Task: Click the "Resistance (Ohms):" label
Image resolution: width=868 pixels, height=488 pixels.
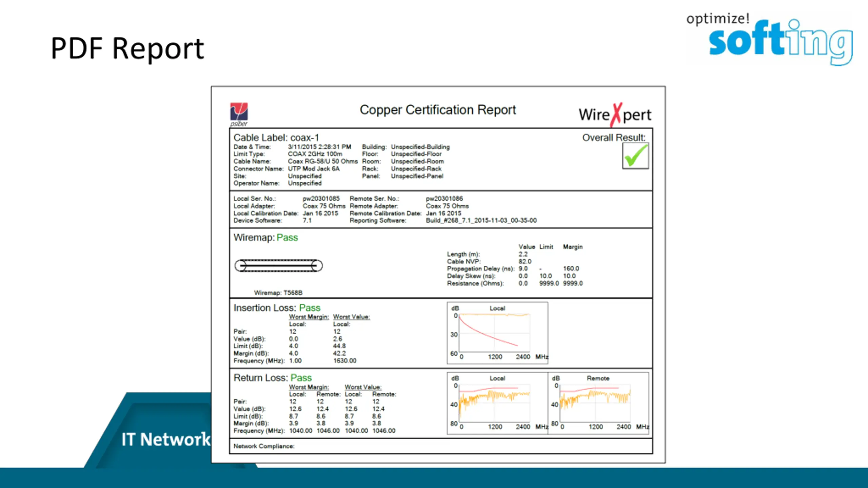Action: pyautogui.click(x=475, y=283)
